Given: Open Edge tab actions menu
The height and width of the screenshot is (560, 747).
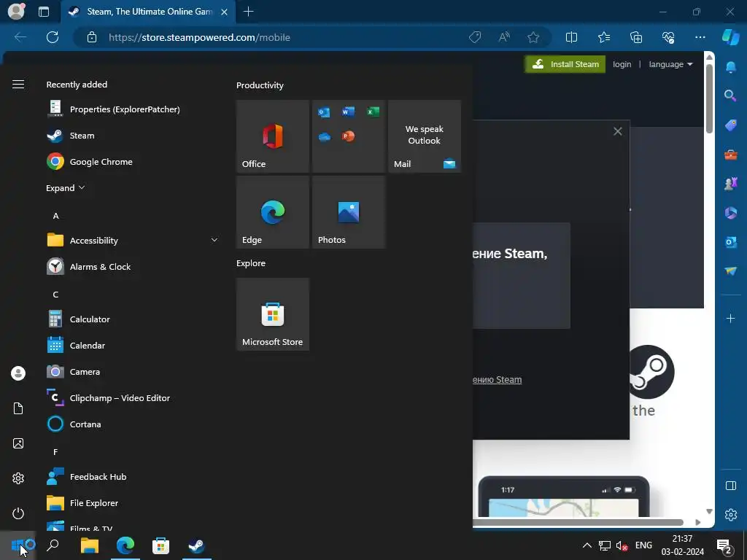Looking at the screenshot, I should tap(43, 12).
